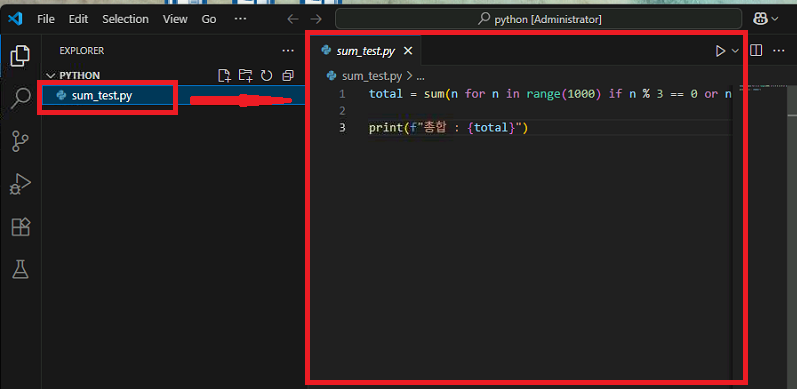Open the Testing flask view
Image resolution: width=797 pixels, height=389 pixels.
(x=20, y=269)
